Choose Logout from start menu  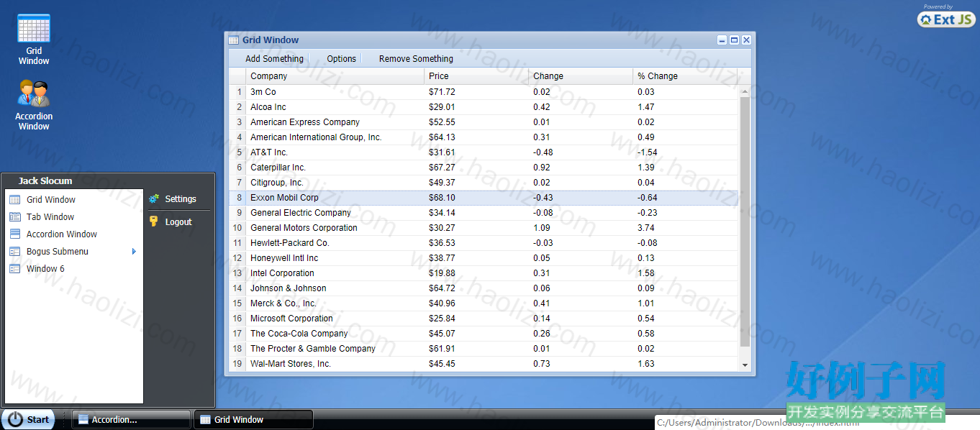tap(178, 222)
